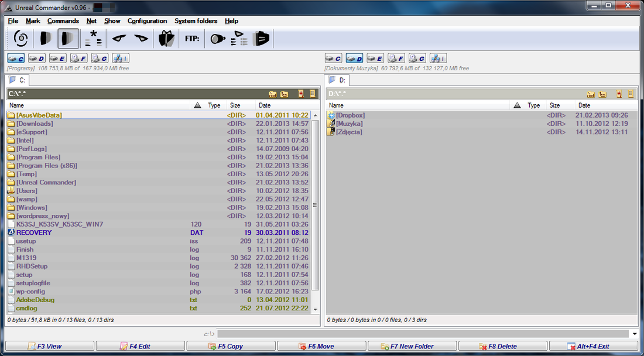Select the [Zdjęcia] folder icon

pyautogui.click(x=331, y=132)
